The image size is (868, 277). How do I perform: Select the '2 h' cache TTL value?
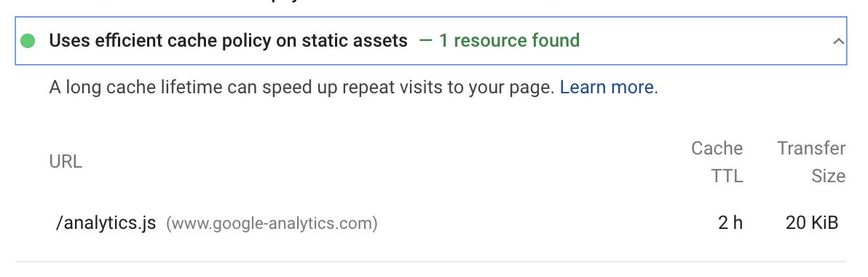730,223
